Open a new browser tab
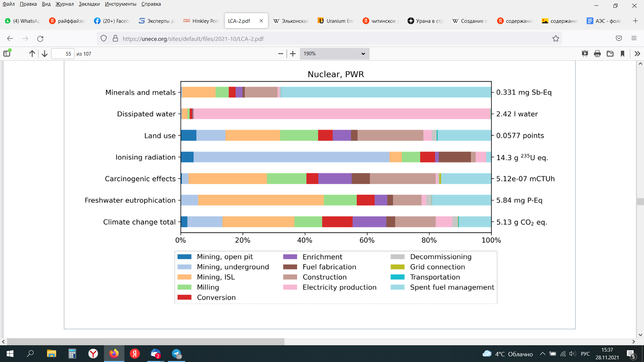The height and width of the screenshot is (362, 644). pyautogui.click(x=635, y=21)
